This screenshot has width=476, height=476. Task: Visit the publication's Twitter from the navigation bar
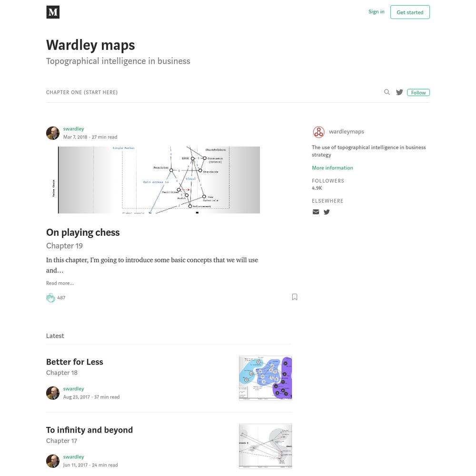pos(399,92)
